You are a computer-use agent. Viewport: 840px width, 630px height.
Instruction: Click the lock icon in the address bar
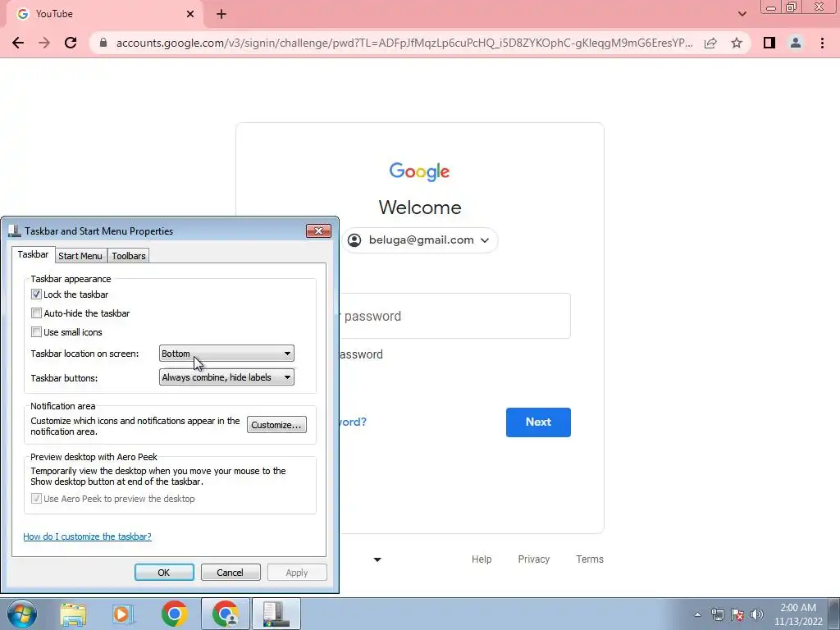(103, 43)
